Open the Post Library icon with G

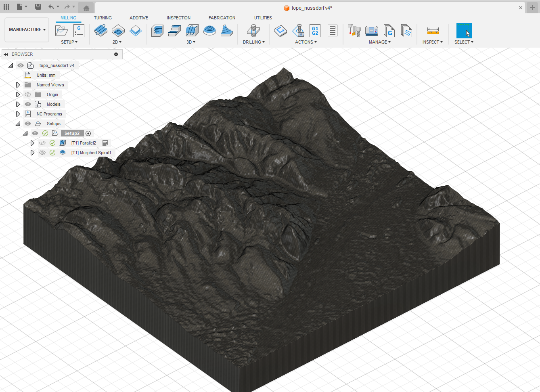pos(389,31)
